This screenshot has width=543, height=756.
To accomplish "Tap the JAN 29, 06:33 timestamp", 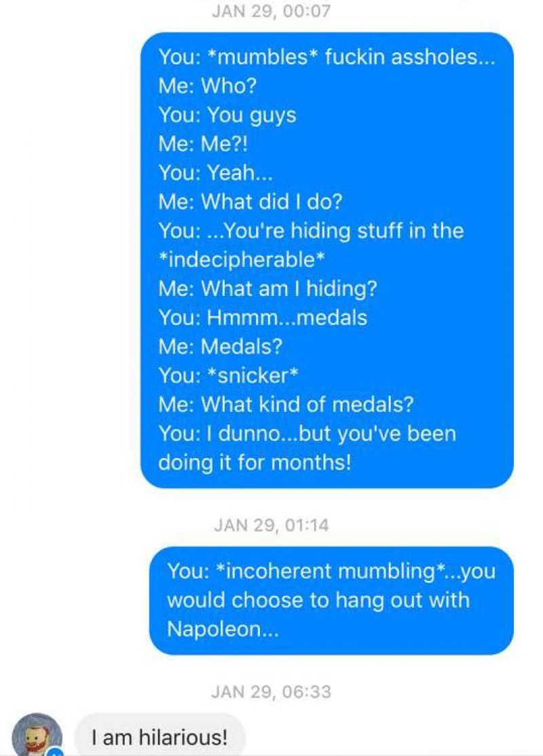I will coord(271,692).
